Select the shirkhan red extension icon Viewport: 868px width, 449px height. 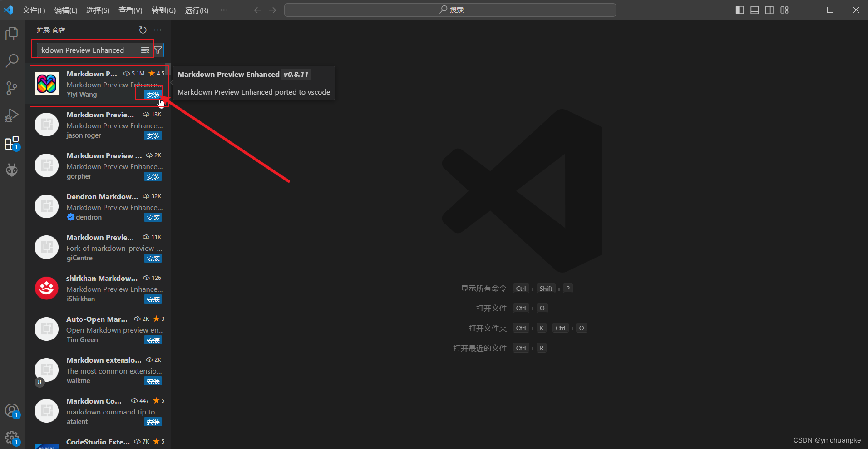coord(47,288)
